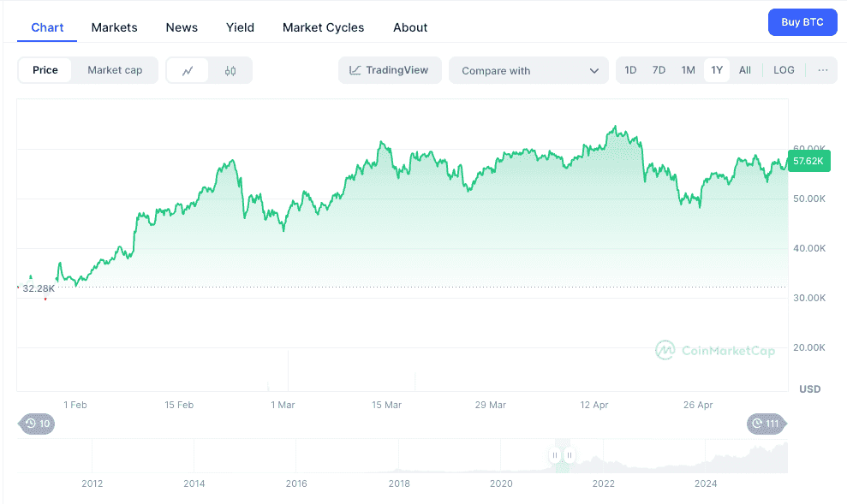Toggle LOG scale on the chart
Screen dimensions: 847x504
pyautogui.click(x=784, y=70)
